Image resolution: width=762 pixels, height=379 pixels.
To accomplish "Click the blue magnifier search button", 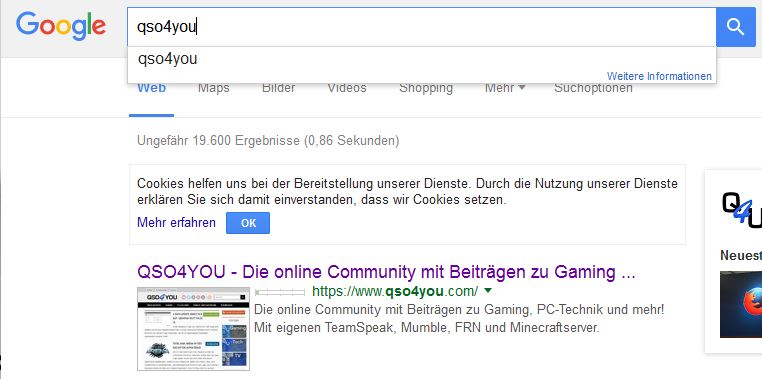I will click(x=735, y=27).
